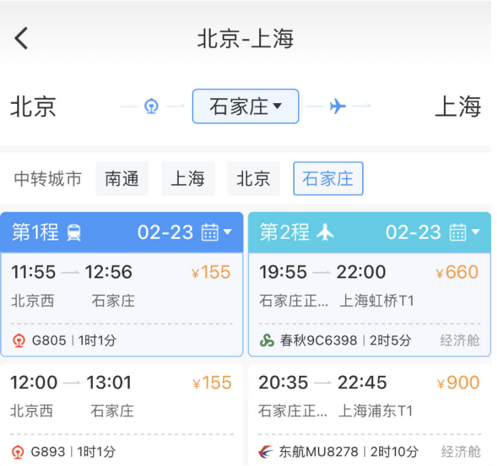The width and height of the screenshot is (497, 466).
Task: Click the ¥900 price
Action: [458, 383]
